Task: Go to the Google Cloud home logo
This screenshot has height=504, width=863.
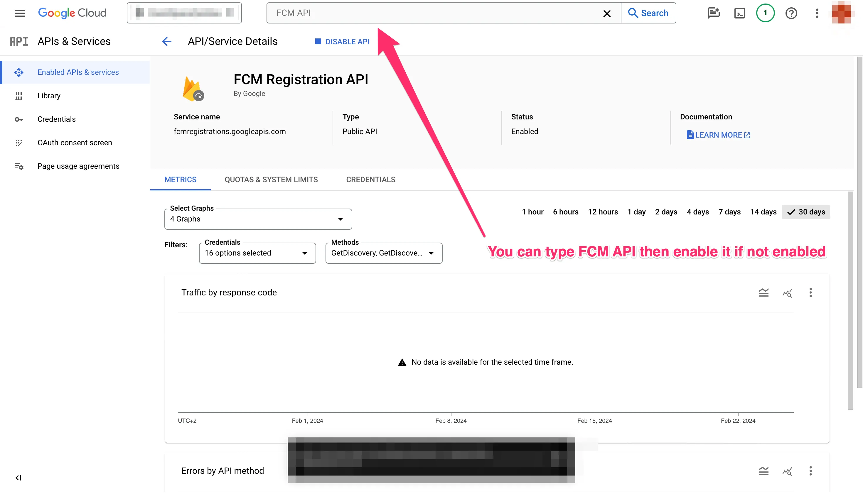Action: tap(72, 13)
